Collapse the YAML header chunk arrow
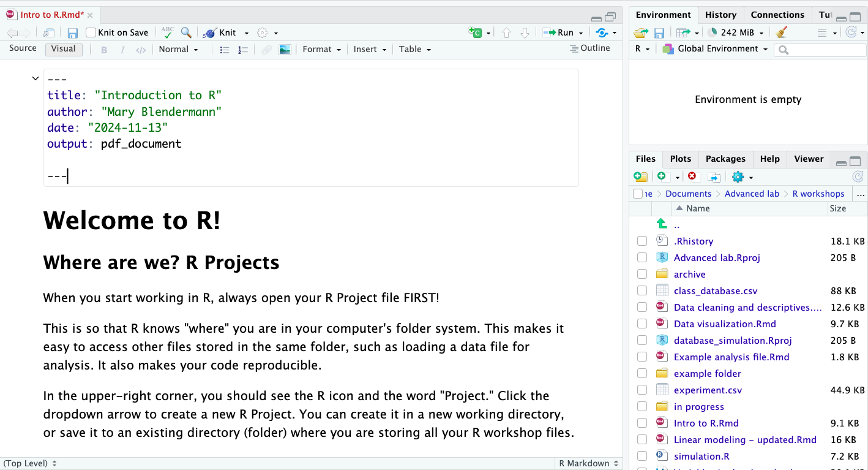 click(x=36, y=78)
